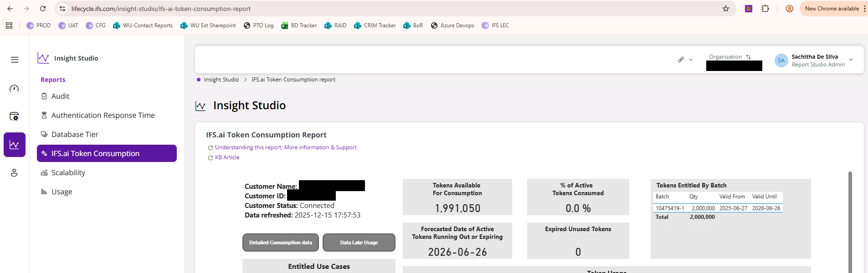Image resolution: width=868 pixels, height=273 pixels.
Task: Open the WU Ext Sharepoint bookmark
Action: (208, 25)
